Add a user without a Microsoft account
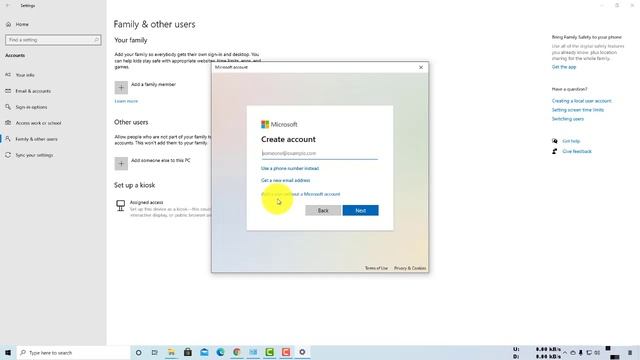640x360 pixels. point(300,194)
